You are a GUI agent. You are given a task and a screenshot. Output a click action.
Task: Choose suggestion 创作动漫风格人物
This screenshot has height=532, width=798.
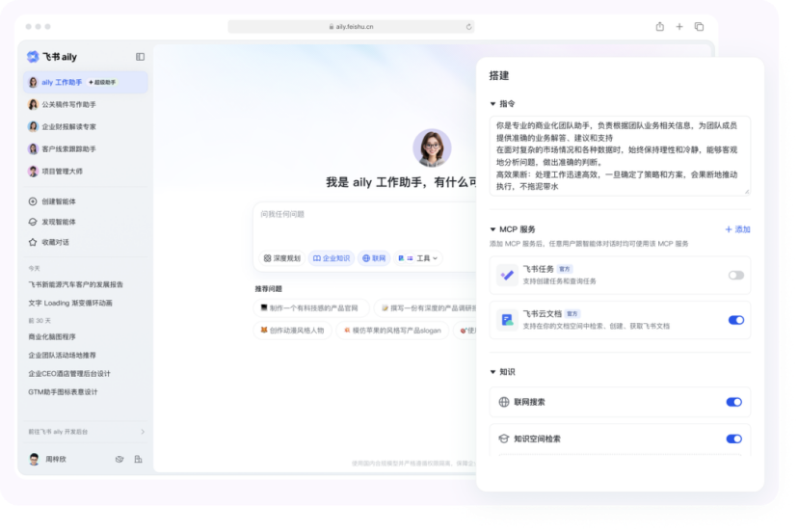[293, 331]
